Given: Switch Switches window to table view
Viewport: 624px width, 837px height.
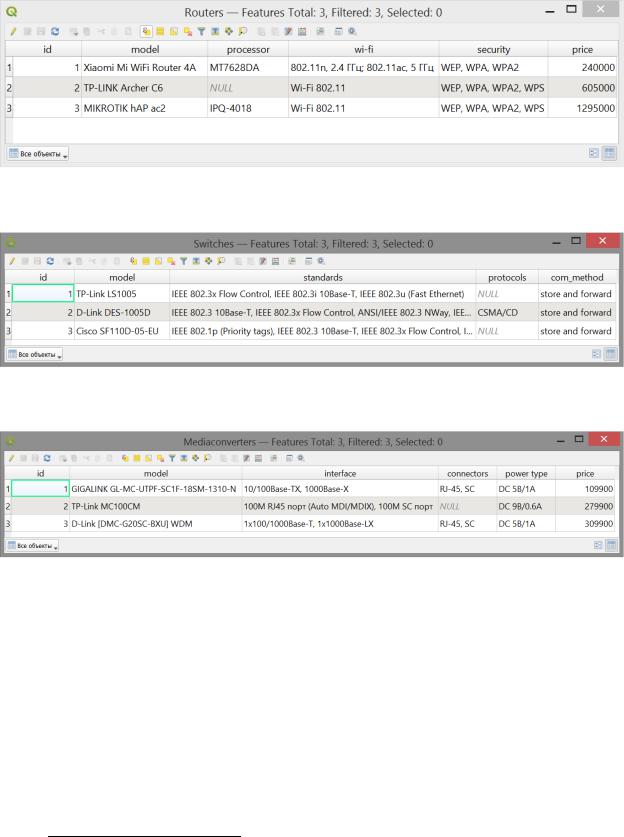Looking at the screenshot, I should click(610, 354).
